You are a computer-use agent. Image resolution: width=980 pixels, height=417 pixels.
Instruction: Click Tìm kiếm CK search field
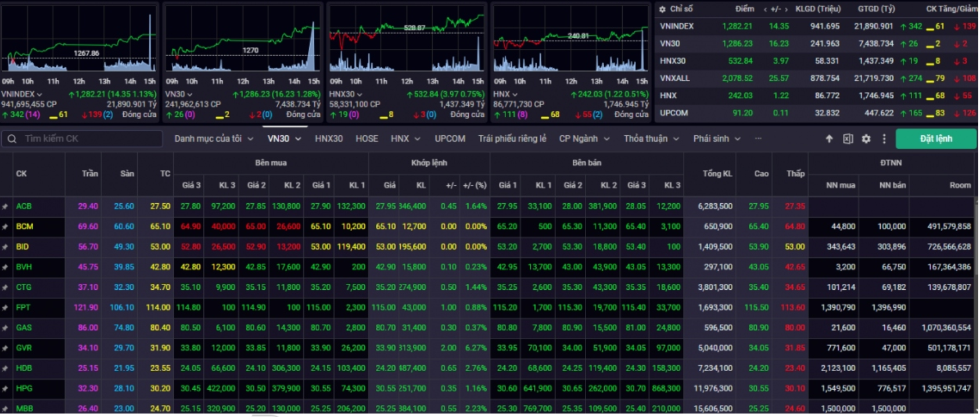81,139
